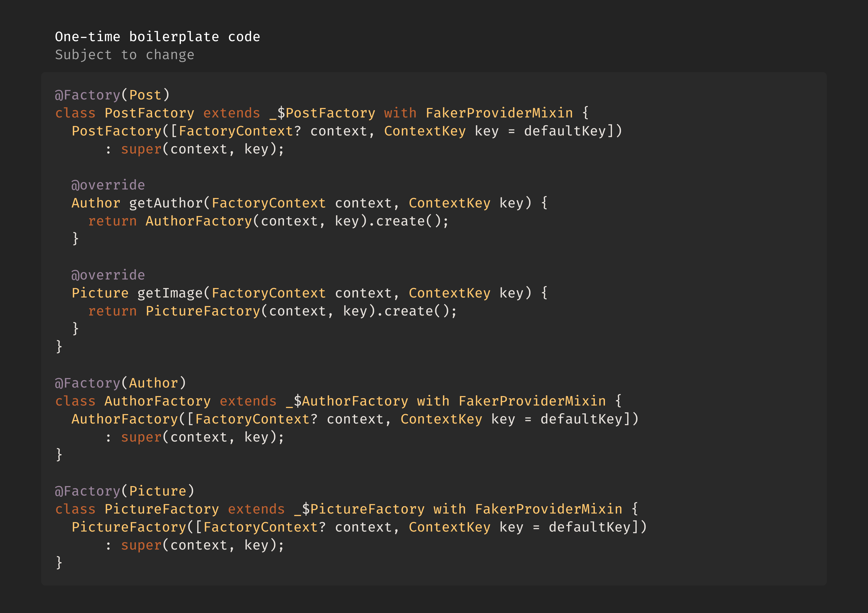This screenshot has width=868, height=613.
Task: Click the getImage method name
Action: 170,293
